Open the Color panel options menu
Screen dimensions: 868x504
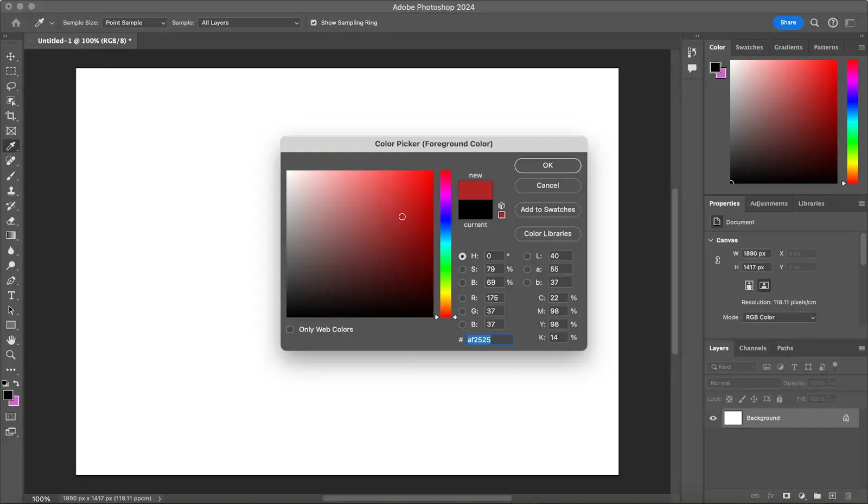coord(861,47)
